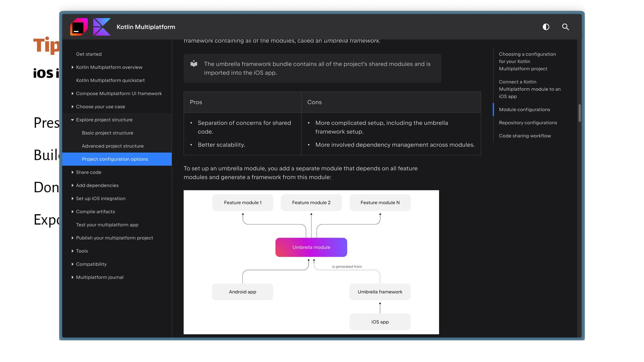Expand the Share code section arrow
This screenshot has height=362, width=644.
click(x=72, y=172)
